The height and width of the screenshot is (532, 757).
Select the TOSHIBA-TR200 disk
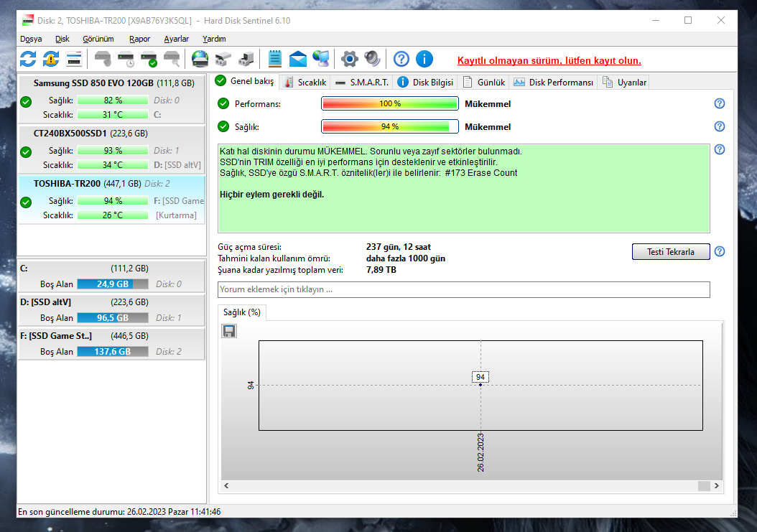pos(112,200)
